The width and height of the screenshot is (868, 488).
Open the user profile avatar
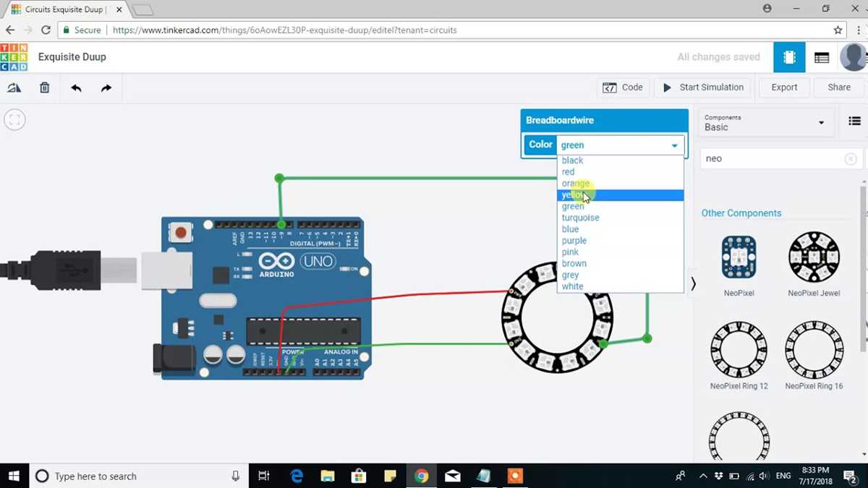(x=854, y=57)
